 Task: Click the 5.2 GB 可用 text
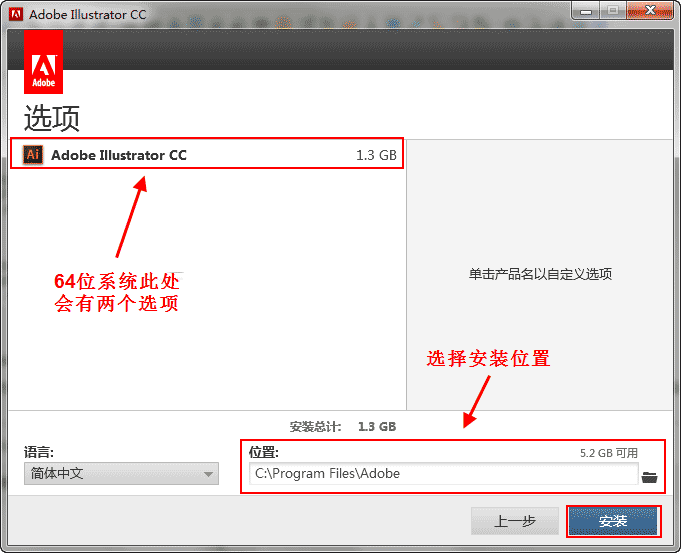609,453
